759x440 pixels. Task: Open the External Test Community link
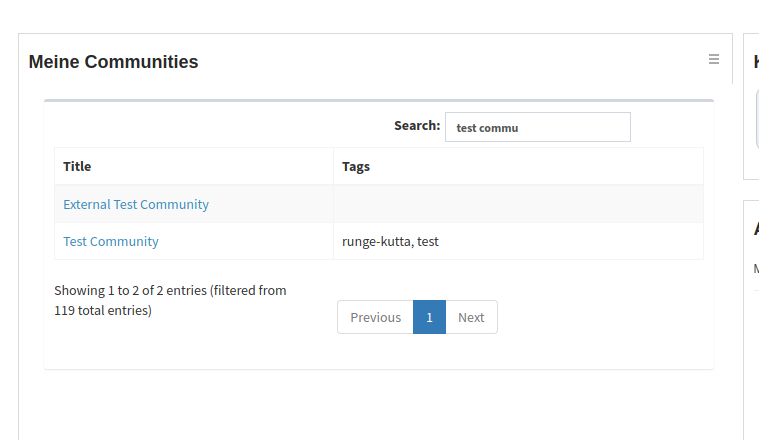(x=136, y=204)
